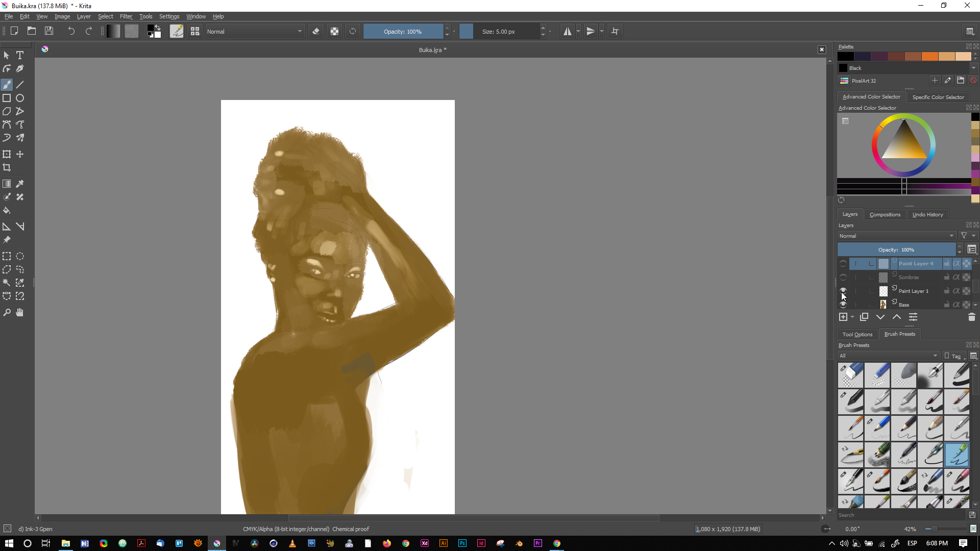Delete the layer with the trash icon
980x551 pixels.
(x=972, y=317)
